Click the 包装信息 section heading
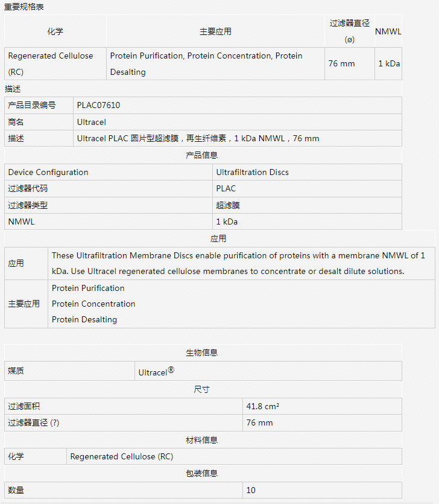This screenshot has height=504, width=439. click(201, 473)
